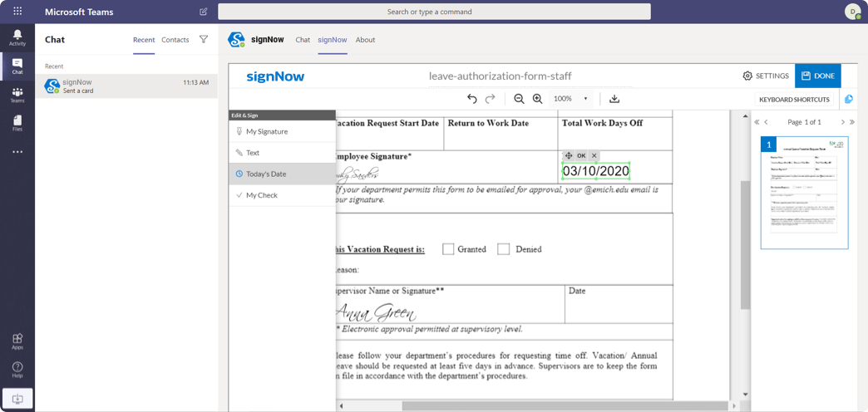Open the signNow chat conversation
The height and width of the screenshot is (412, 868).
(x=126, y=86)
